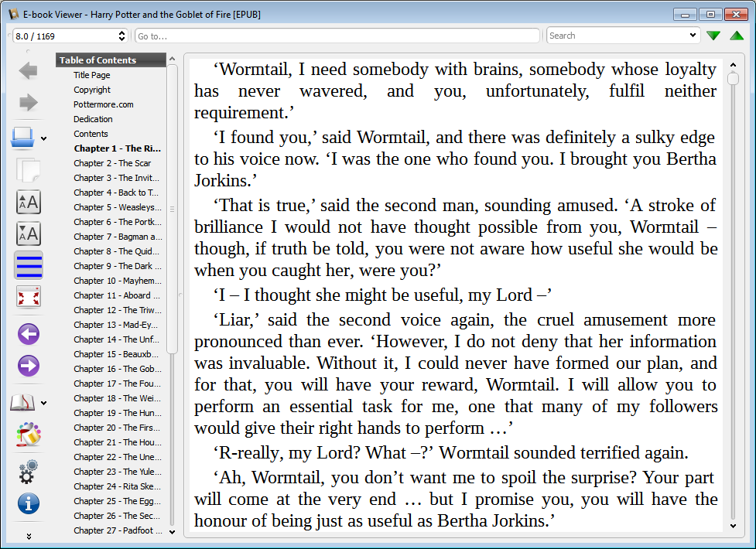The image size is (756, 549).
Task: Expand more toolbar items chevron
Action: pyautogui.click(x=29, y=537)
